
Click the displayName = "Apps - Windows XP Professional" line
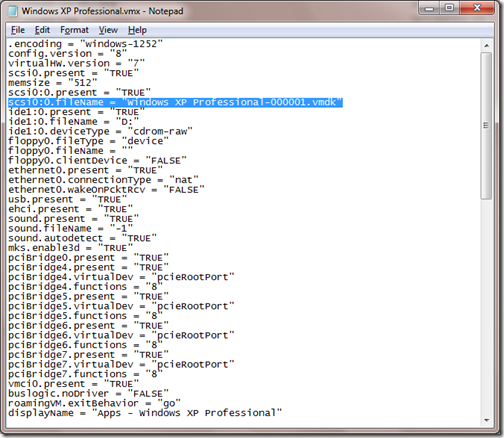[145, 413]
